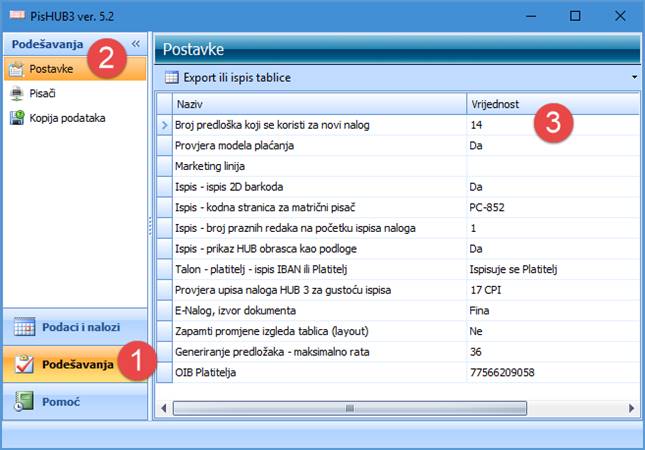
Task: Click the Pomoć book icon
Action: pos(23,401)
